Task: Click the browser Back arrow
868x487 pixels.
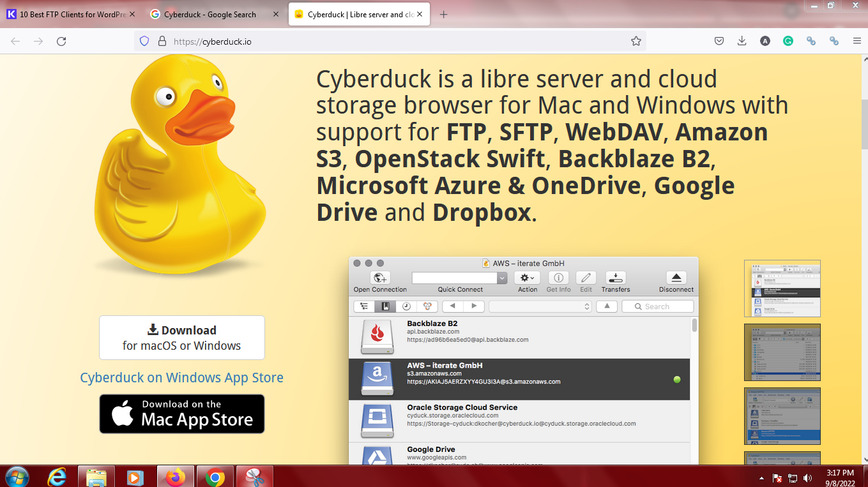Action: pyautogui.click(x=15, y=41)
